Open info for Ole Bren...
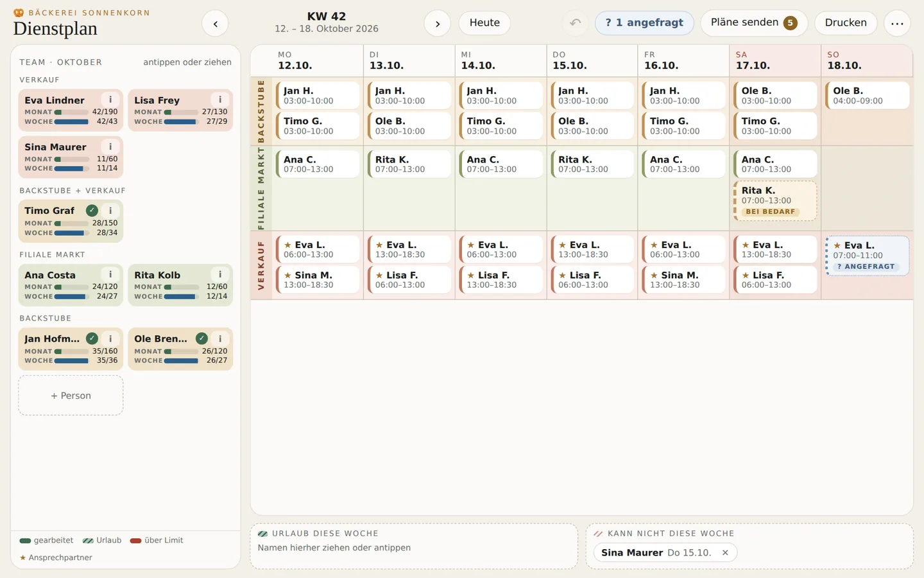This screenshot has height=578, width=924. 220,338
